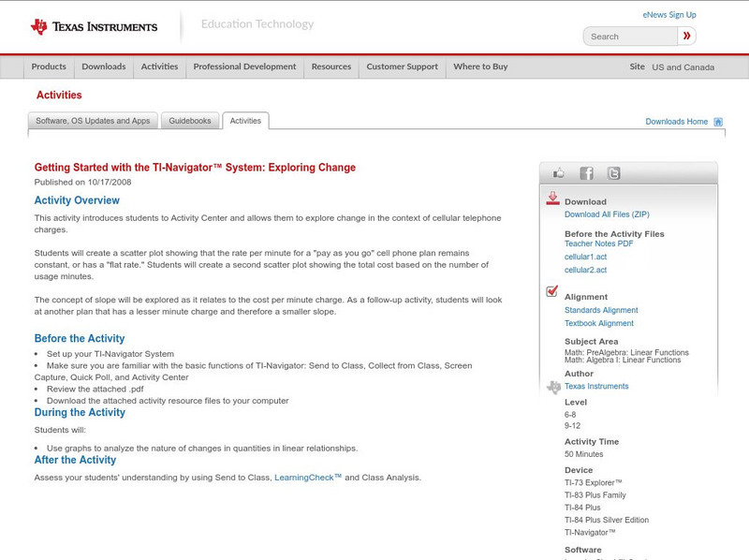
Task: Click the Texas Instruments logo
Action: point(94,27)
